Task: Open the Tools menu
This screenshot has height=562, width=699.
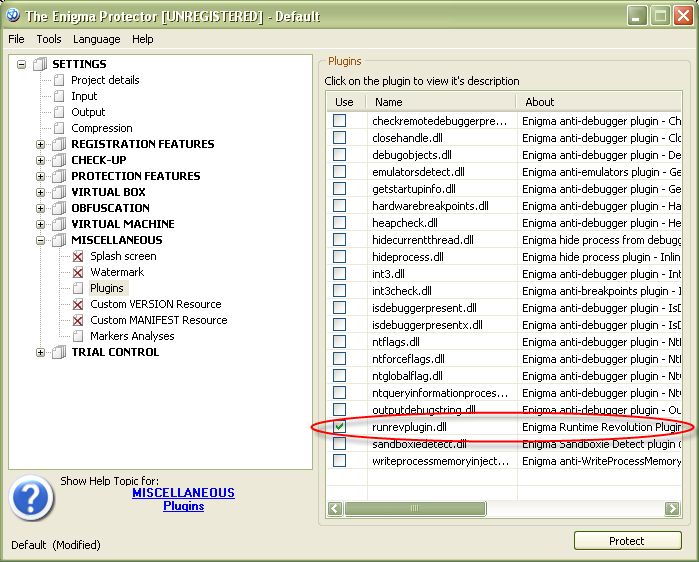Action: point(49,39)
